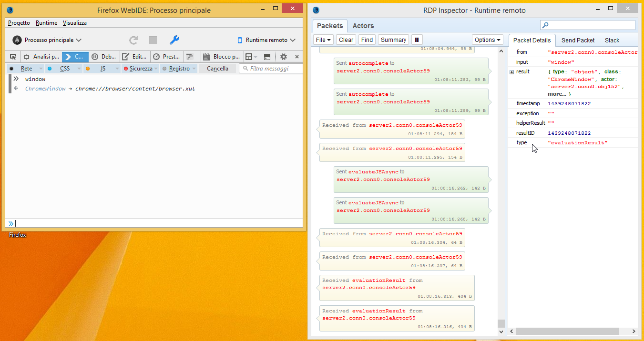Click the Summary button in RDP Inspector

[394, 40]
